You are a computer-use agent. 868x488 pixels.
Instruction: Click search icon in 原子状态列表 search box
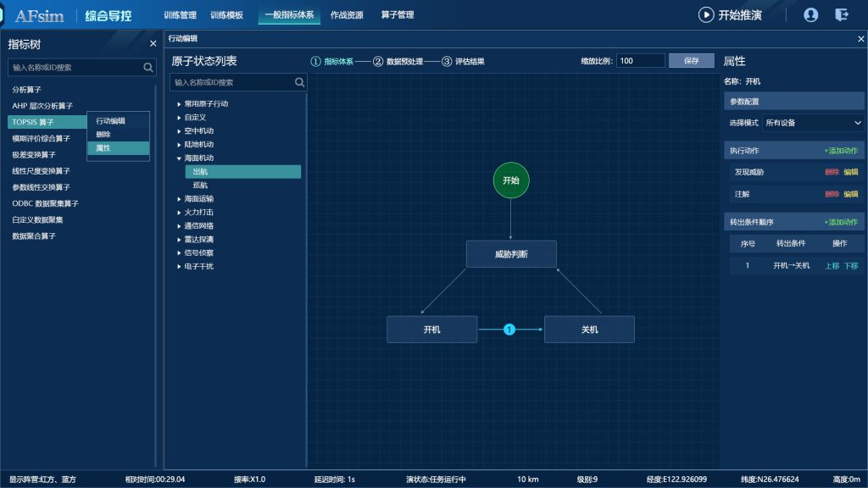point(299,82)
